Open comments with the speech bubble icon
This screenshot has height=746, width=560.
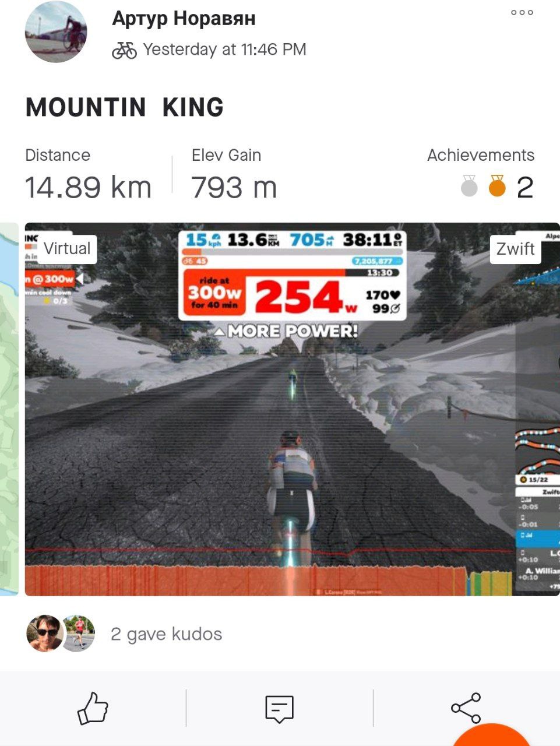click(x=280, y=709)
